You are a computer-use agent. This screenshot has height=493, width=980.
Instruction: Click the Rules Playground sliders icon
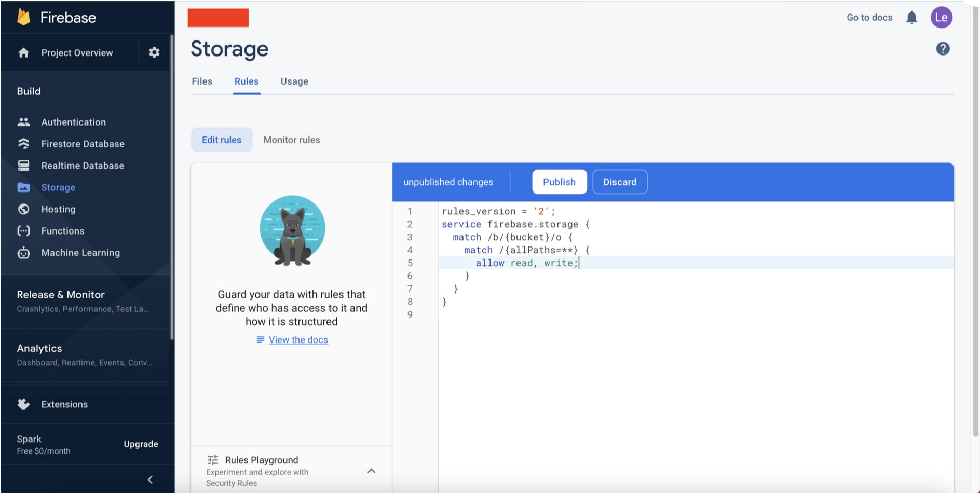pyautogui.click(x=212, y=460)
